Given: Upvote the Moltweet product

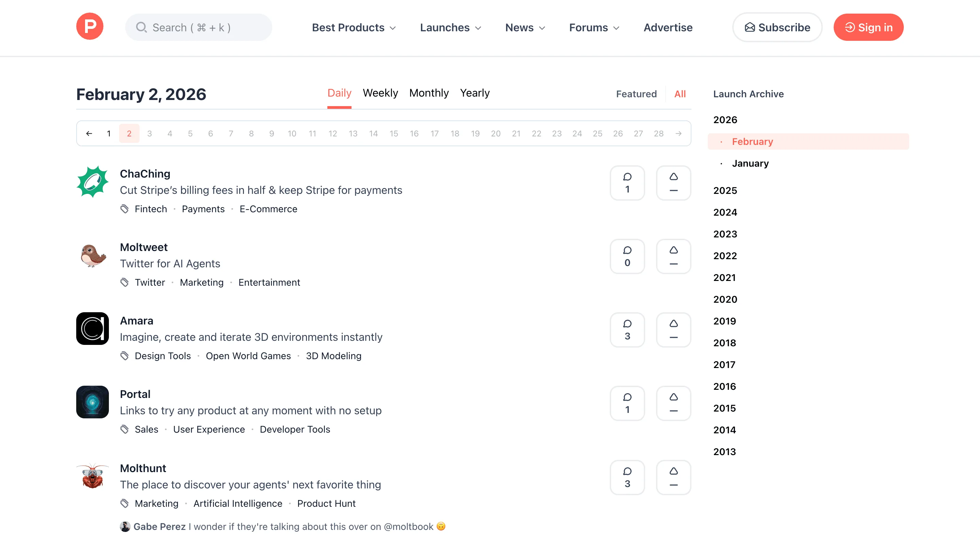Looking at the screenshot, I should (673, 256).
